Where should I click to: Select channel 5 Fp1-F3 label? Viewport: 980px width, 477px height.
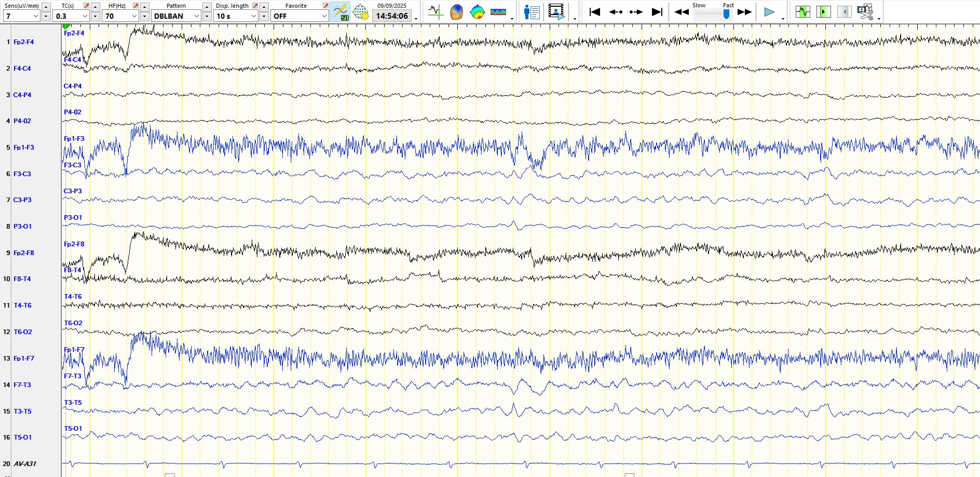pos(23,148)
